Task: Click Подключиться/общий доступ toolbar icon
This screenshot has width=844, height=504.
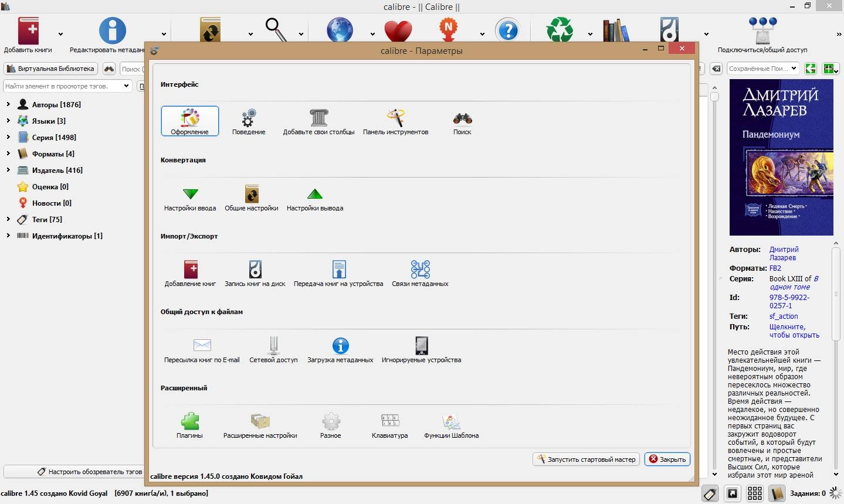Action: point(762,35)
